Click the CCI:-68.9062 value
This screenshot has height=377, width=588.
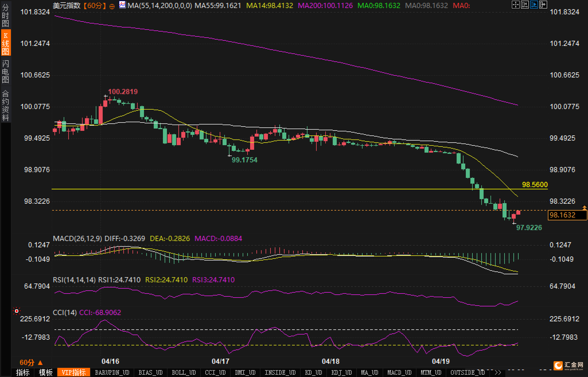point(100,312)
